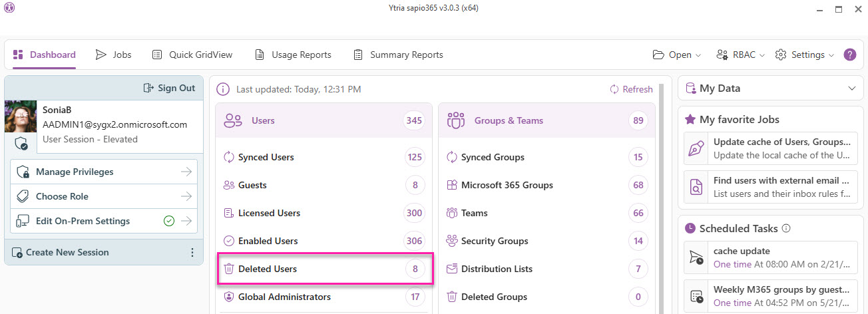
Task: Click the Scheduled Tasks info icon
Action: tap(786, 228)
